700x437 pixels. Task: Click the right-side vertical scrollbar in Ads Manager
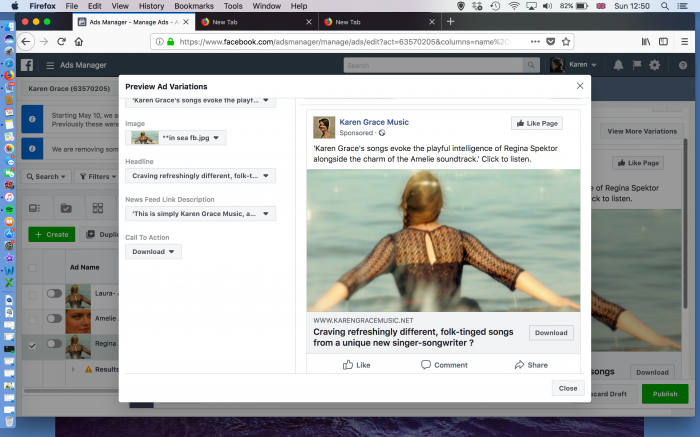[686, 223]
